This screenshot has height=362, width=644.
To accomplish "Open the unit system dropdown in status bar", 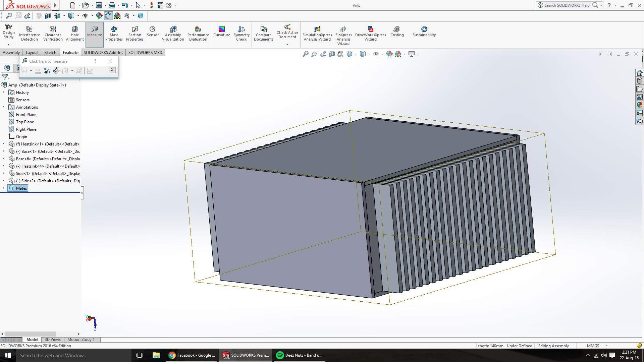I will pyautogui.click(x=606, y=346).
